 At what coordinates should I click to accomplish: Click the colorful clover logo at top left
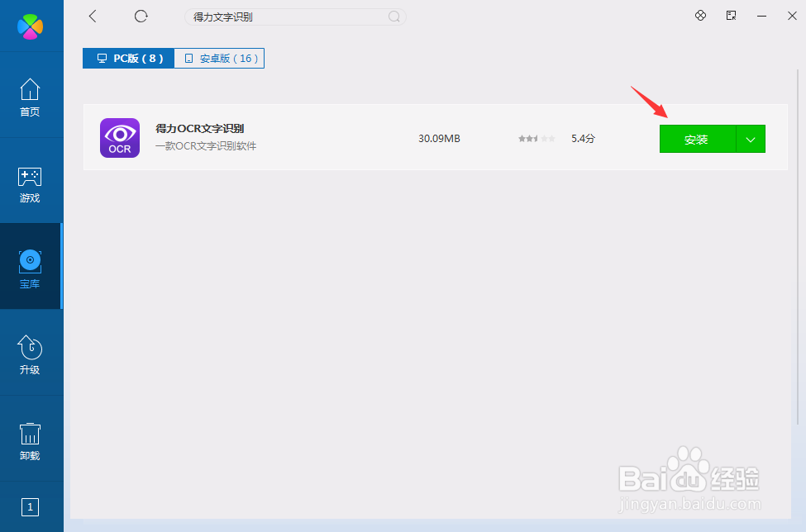click(x=30, y=26)
